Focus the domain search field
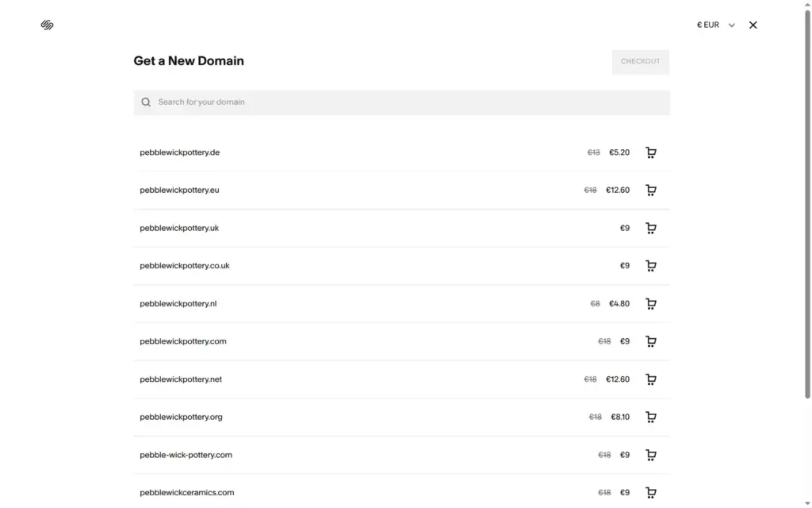This screenshot has height=508, width=812. (401, 102)
